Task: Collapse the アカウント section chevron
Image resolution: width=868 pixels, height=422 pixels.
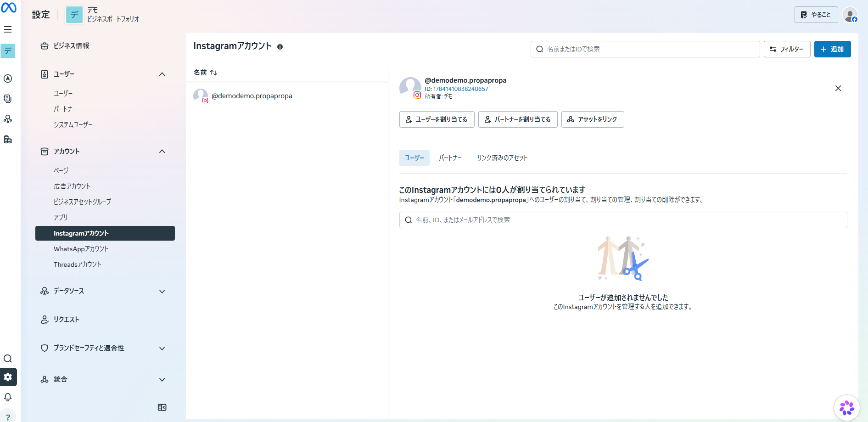Action: [162, 152]
